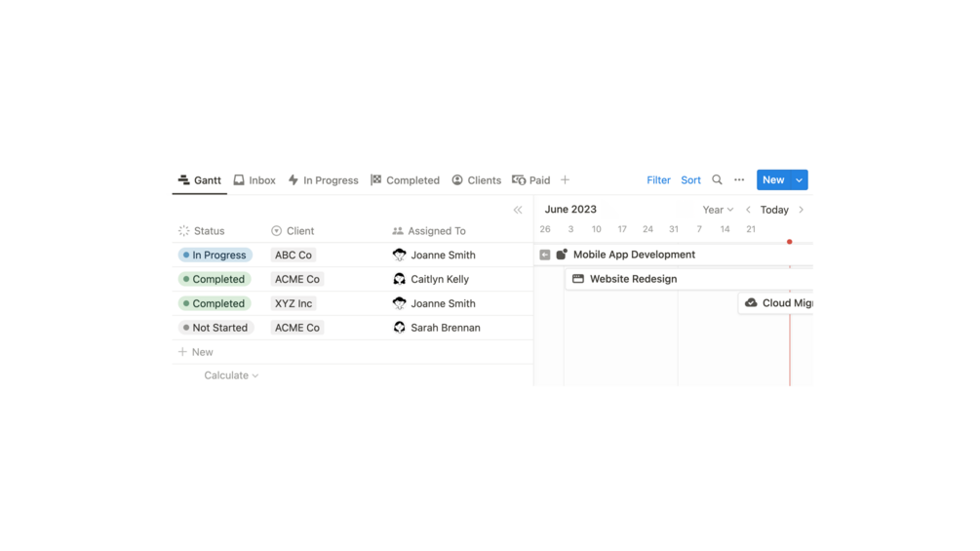Click the XYZ Inc client tag
The height and width of the screenshot is (551, 980).
(x=294, y=303)
